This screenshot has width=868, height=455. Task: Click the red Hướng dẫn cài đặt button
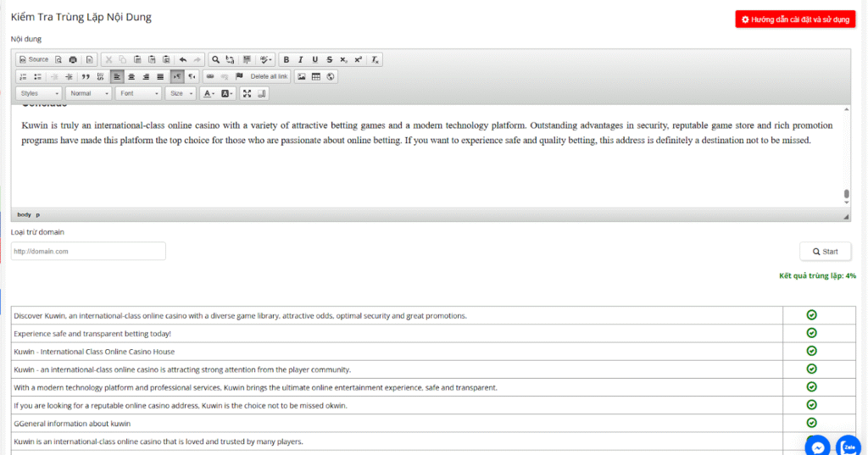coord(795,19)
